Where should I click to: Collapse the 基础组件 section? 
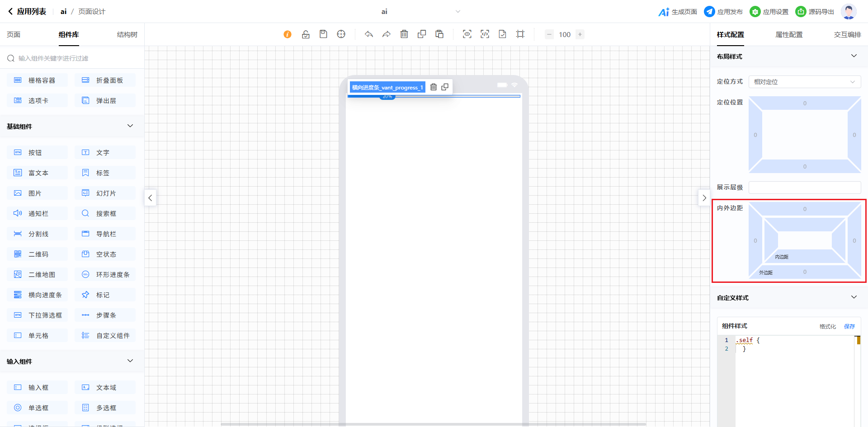130,126
